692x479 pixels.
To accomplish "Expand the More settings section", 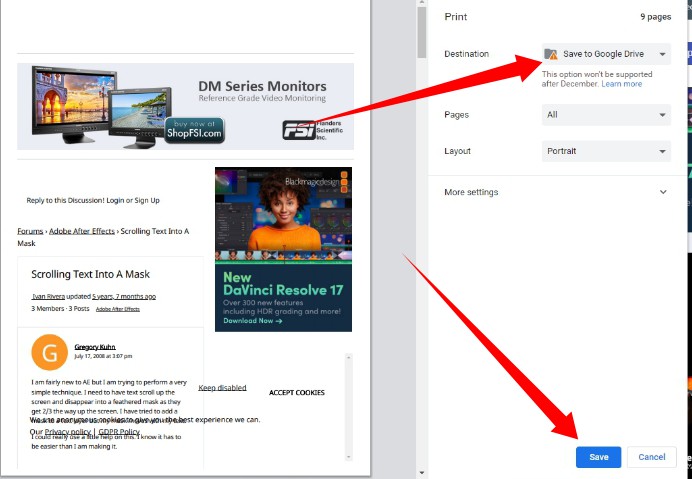I will point(555,192).
